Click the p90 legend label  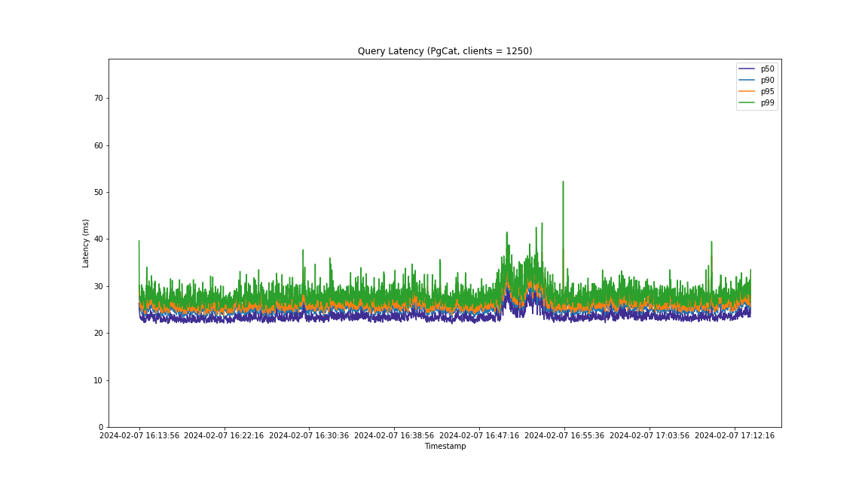[x=767, y=81]
